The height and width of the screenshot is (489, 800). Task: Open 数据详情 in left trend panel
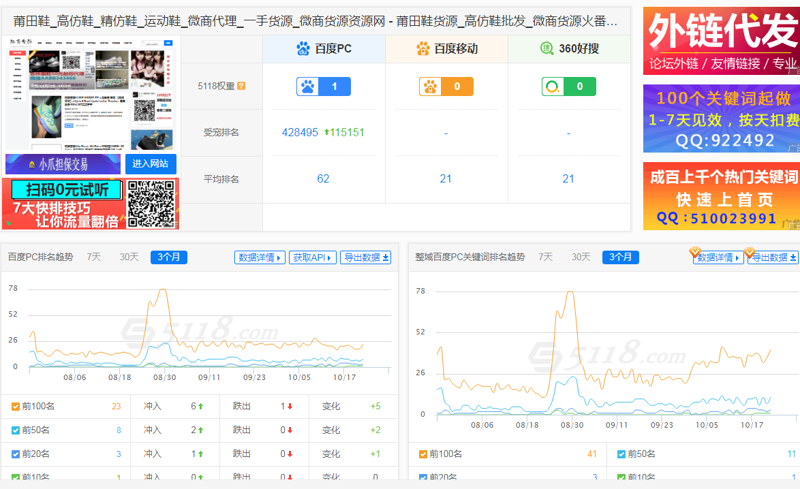[260, 258]
